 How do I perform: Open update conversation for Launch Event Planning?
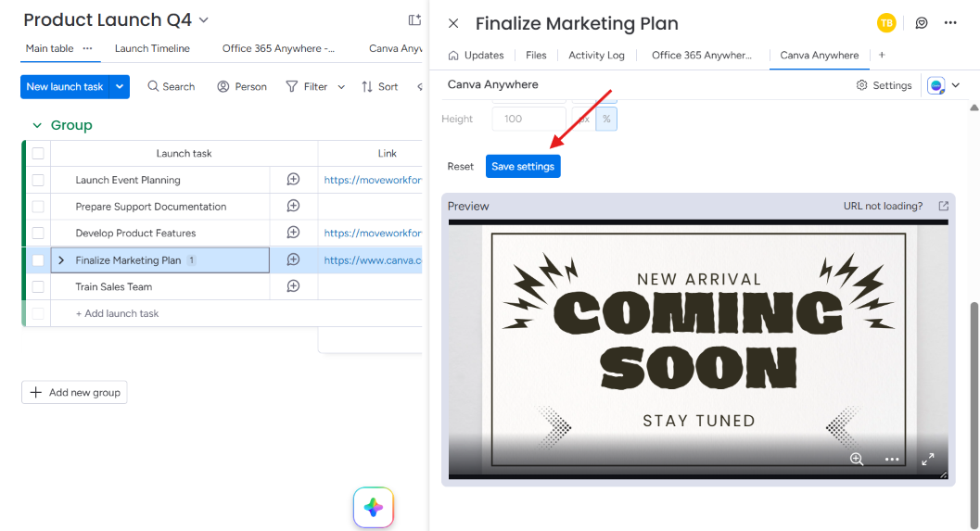pyautogui.click(x=293, y=179)
